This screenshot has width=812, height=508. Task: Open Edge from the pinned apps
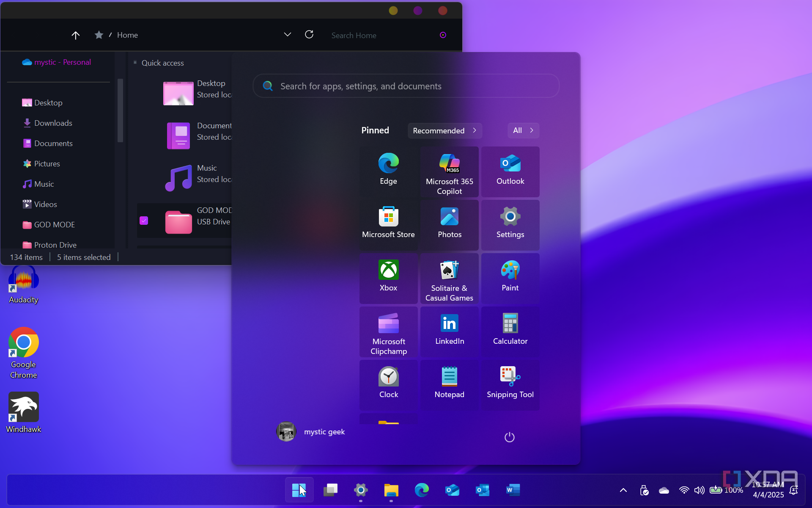388,171
